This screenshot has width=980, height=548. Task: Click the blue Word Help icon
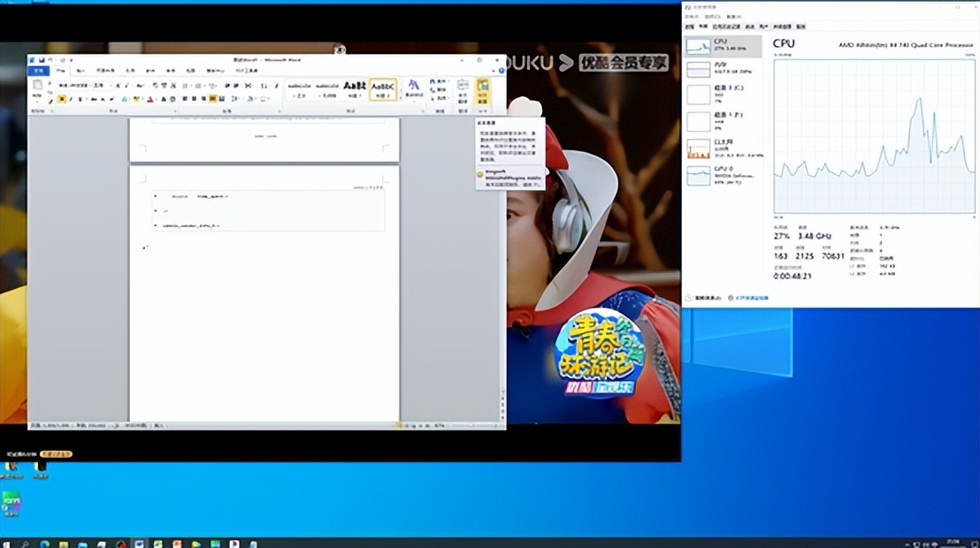click(x=500, y=70)
